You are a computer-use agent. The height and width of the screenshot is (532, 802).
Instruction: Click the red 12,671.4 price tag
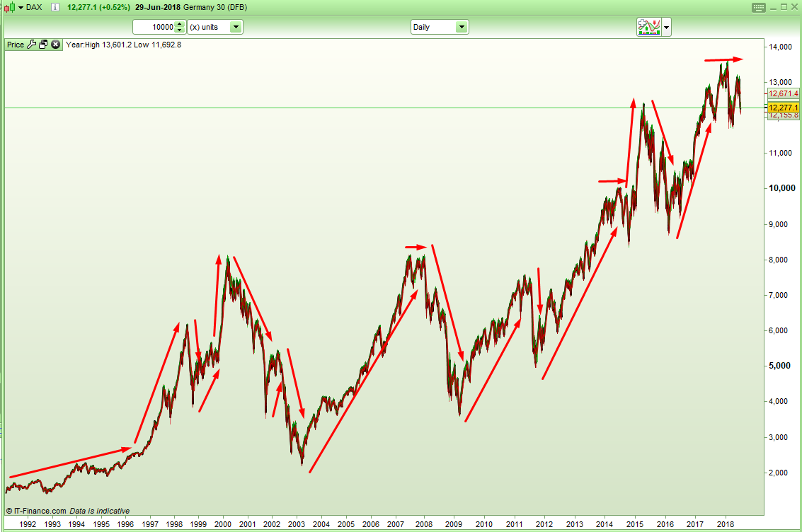point(783,93)
